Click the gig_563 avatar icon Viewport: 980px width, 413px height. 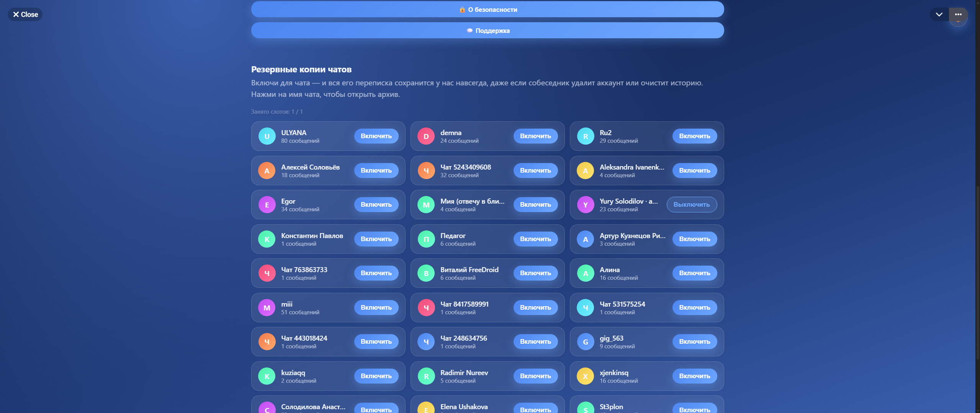point(585,342)
